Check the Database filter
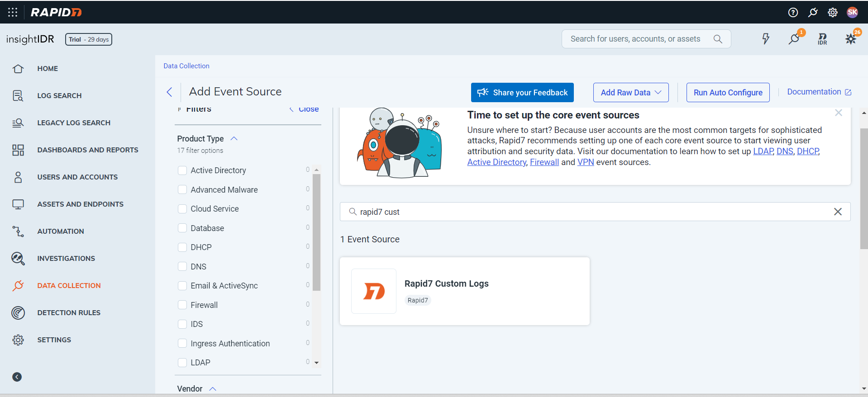Viewport: 868px width, 397px height. click(182, 228)
